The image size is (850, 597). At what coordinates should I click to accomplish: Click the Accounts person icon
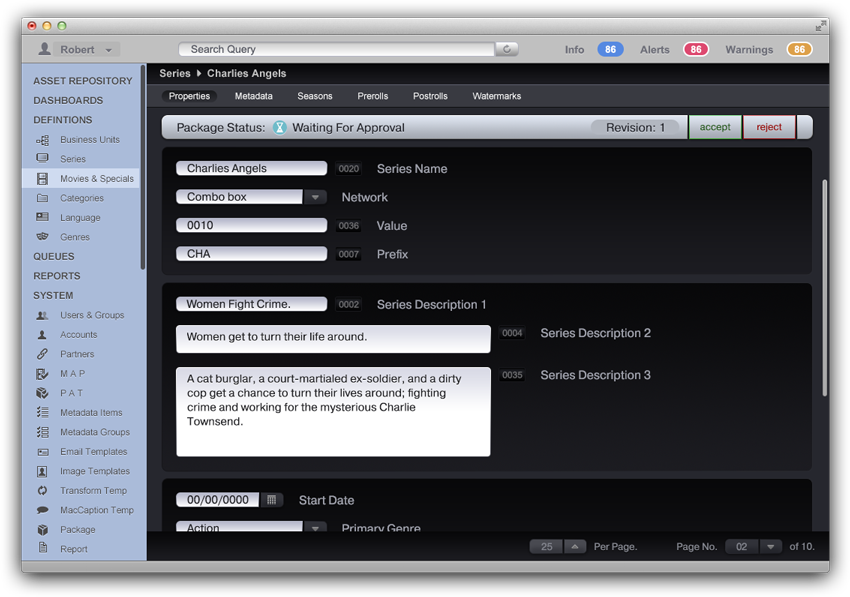[42, 335]
